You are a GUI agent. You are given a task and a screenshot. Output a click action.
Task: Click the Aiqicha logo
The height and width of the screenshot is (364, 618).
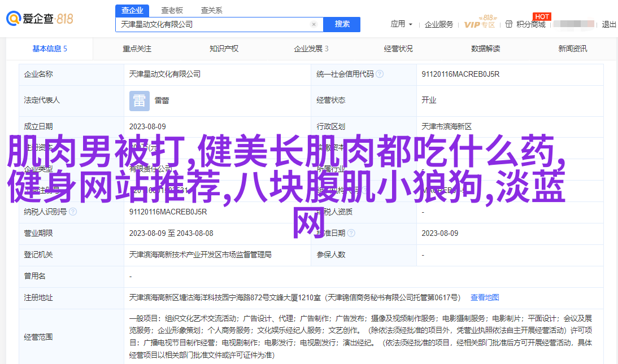40,18
